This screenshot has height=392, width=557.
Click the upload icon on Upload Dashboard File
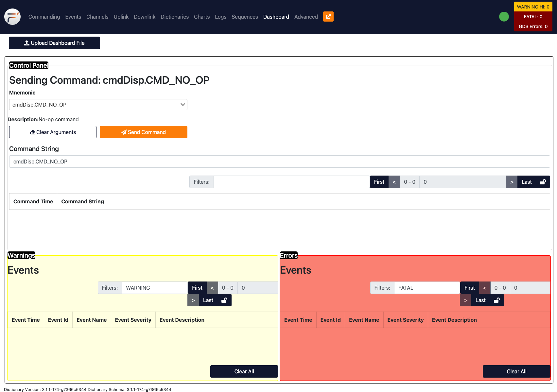26,43
